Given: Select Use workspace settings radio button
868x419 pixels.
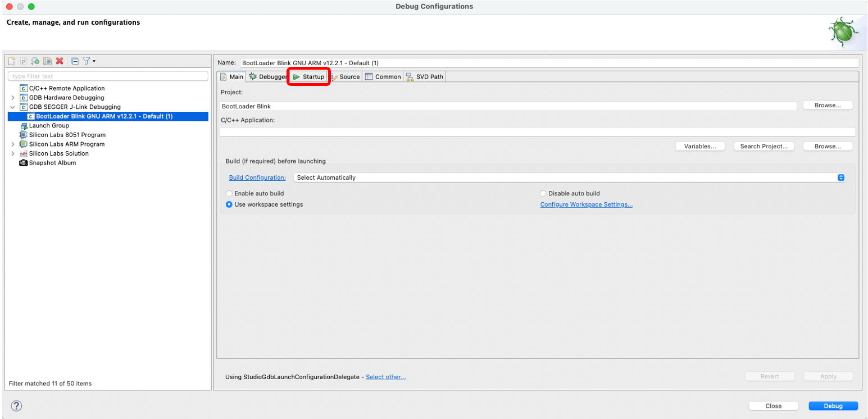Looking at the screenshot, I should pos(229,204).
